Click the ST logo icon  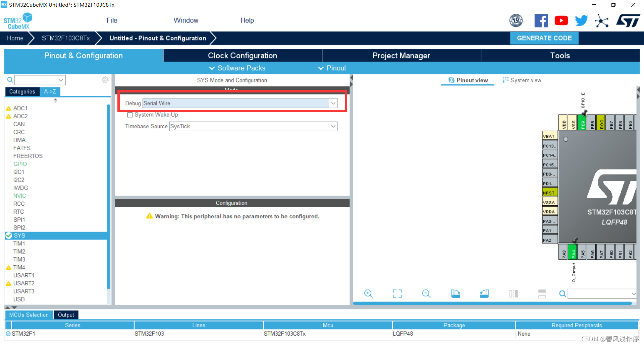tap(628, 21)
